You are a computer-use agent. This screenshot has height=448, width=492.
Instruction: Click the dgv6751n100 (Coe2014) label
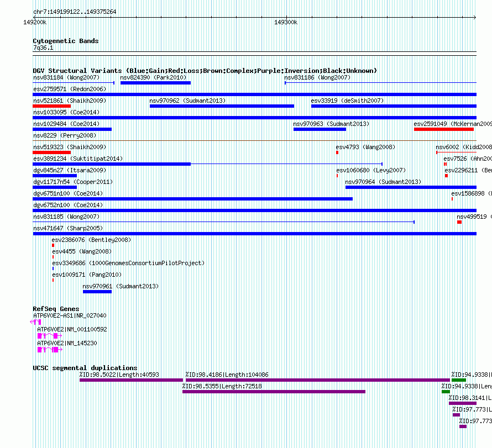pos(68,193)
